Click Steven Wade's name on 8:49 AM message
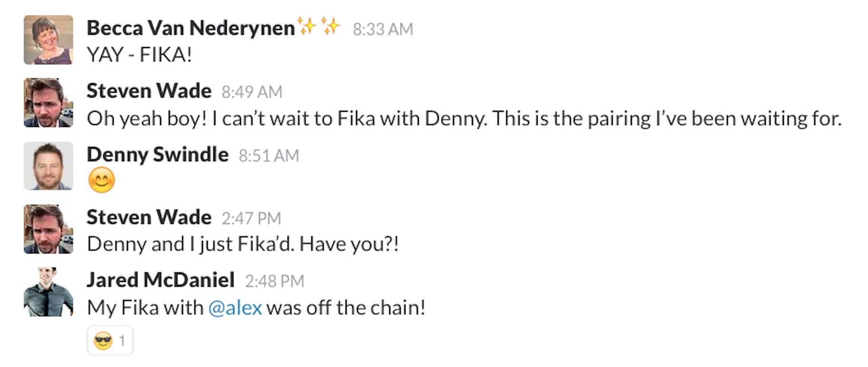868x367 pixels. [x=149, y=91]
